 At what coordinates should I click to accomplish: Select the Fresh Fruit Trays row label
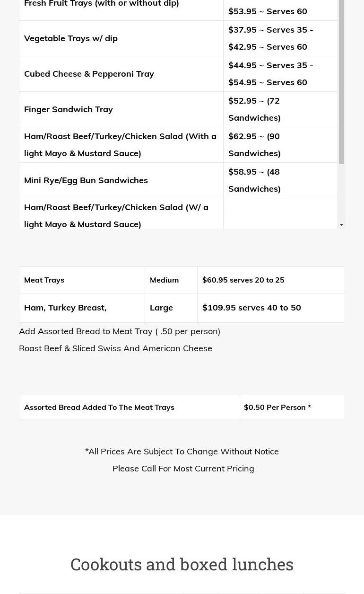[102, 4]
